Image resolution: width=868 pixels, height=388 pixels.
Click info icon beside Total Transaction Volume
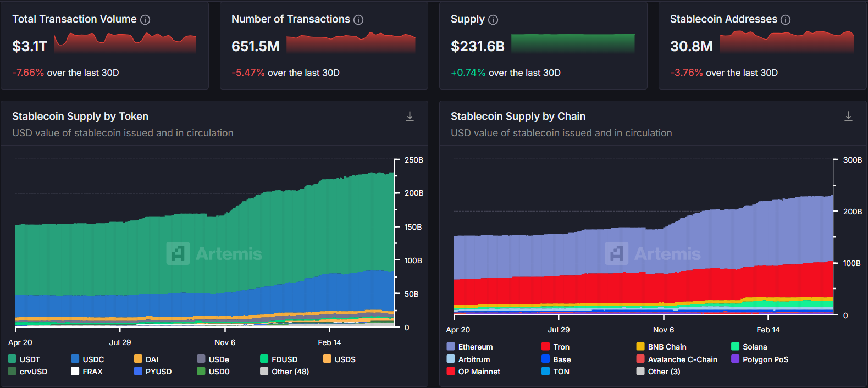coord(145,20)
